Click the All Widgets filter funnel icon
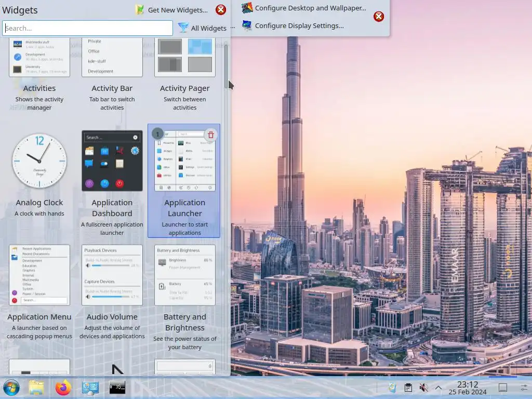The height and width of the screenshot is (399, 532). (x=183, y=28)
